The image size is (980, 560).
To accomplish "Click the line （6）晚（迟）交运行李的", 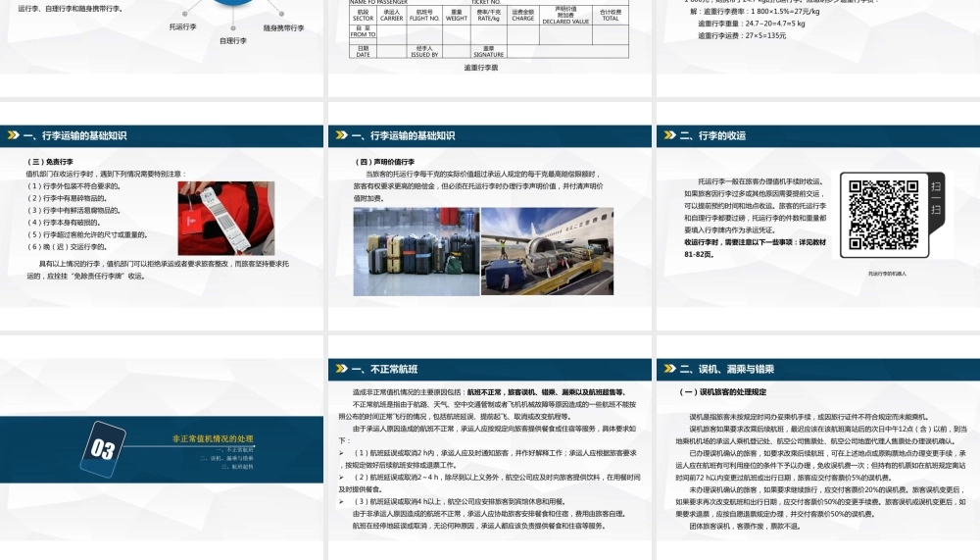I will 67,246.
